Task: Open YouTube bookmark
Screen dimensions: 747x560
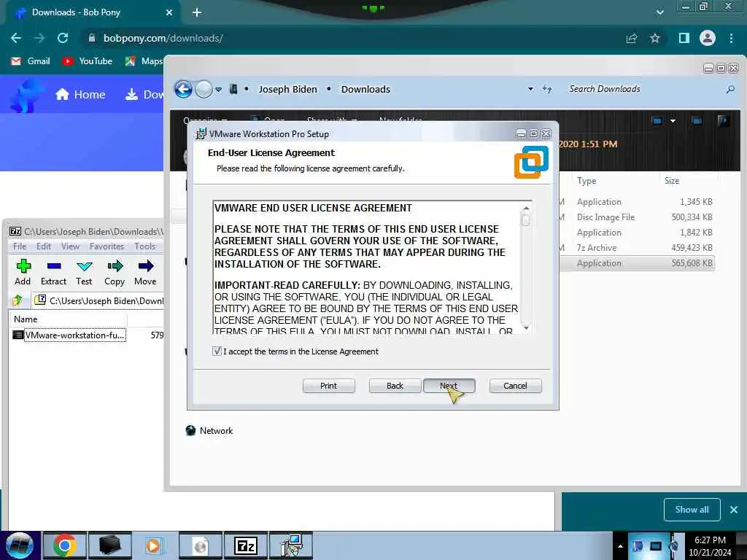Action: click(88, 61)
